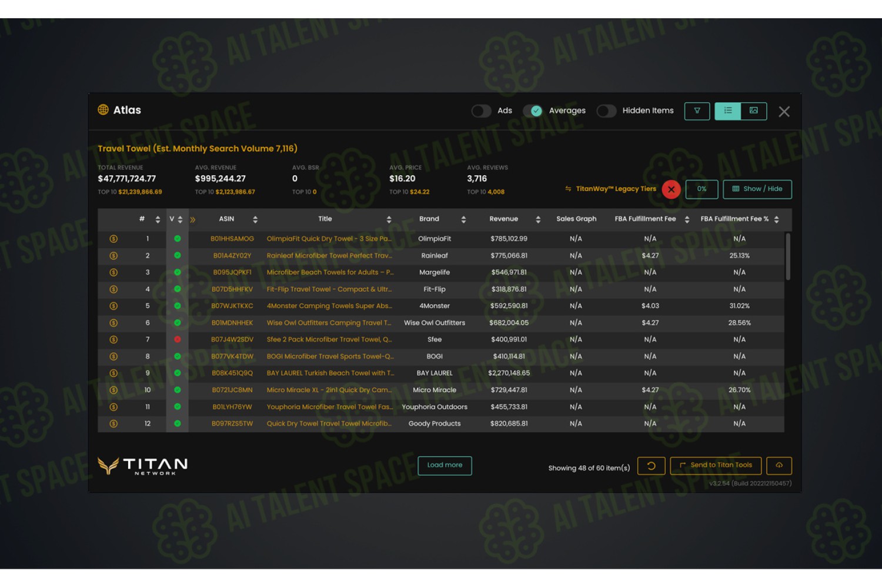882x588 pixels.
Task: Click dollar coin icon in row 12
Action: tap(113, 423)
